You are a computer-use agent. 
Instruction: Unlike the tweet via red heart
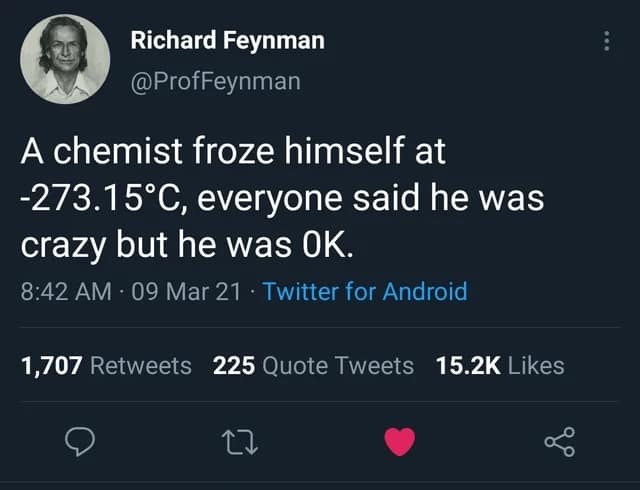(x=400, y=440)
